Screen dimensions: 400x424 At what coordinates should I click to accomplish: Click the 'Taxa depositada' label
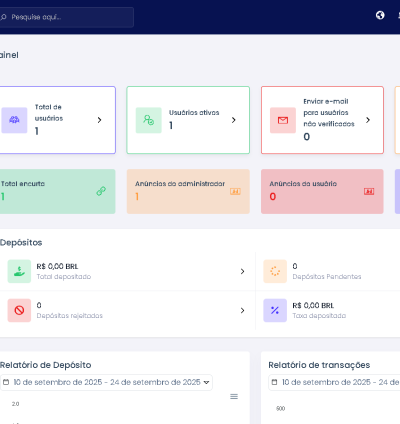pos(319,316)
